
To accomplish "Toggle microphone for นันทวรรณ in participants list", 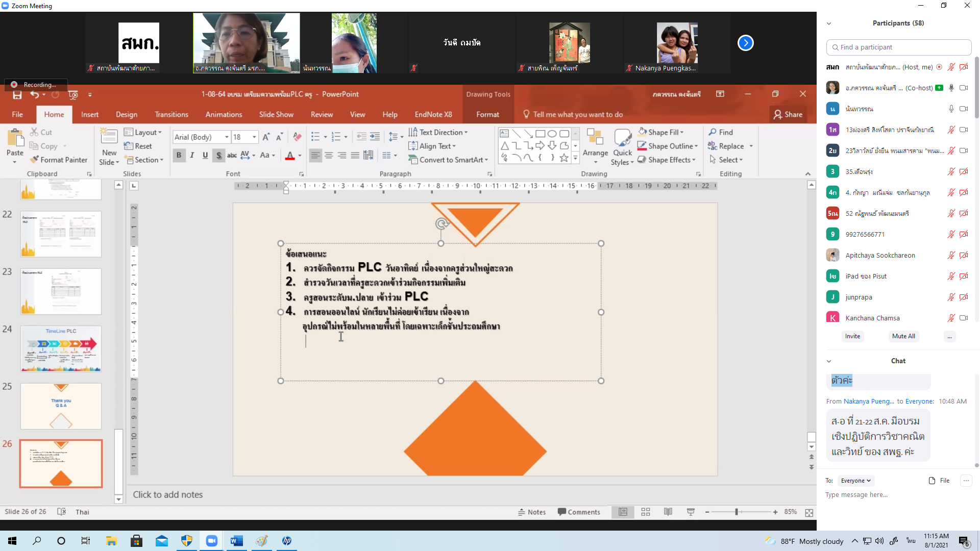I will (x=951, y=109).
